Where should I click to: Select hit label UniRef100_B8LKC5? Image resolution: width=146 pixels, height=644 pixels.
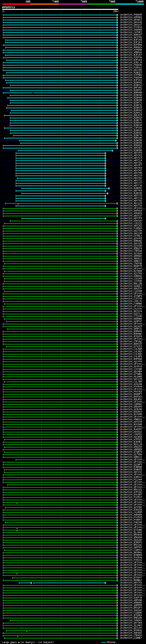click(131, 115)
